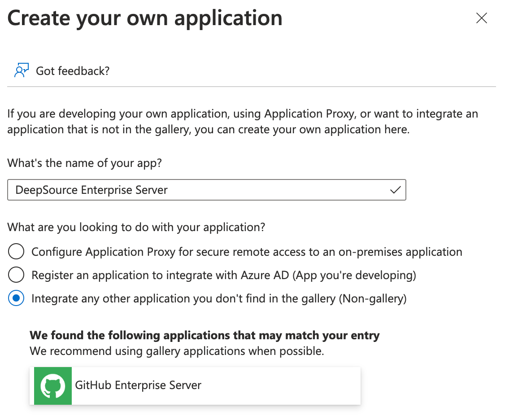Image resolution: width=505 pixels, height=420 pixels.
Task: Click the Application Proxy description paragraph
Action: (242, 122)
